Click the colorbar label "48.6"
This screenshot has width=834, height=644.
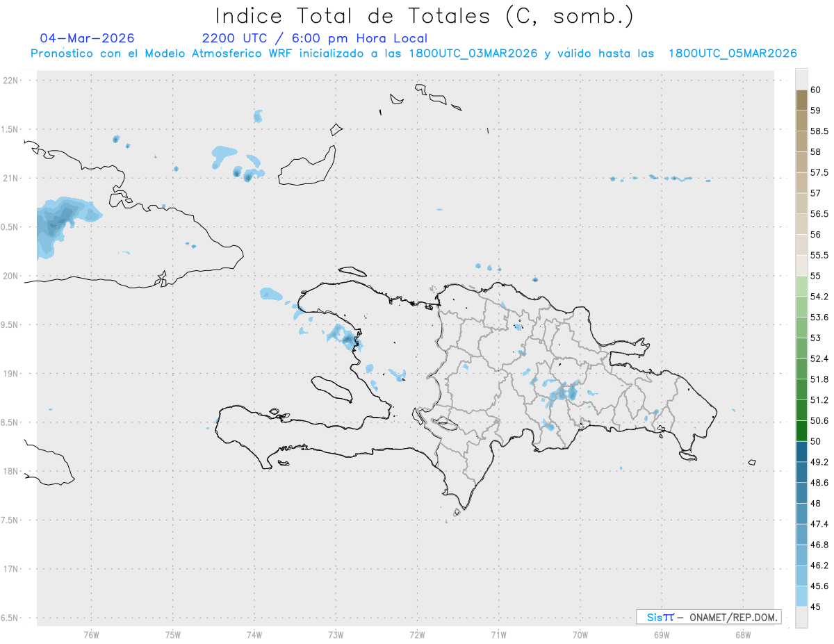[819, 483]
